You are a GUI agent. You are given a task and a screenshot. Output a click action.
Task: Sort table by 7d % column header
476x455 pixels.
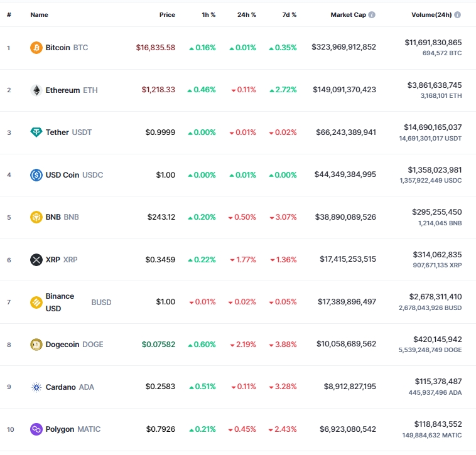[289, 15]
